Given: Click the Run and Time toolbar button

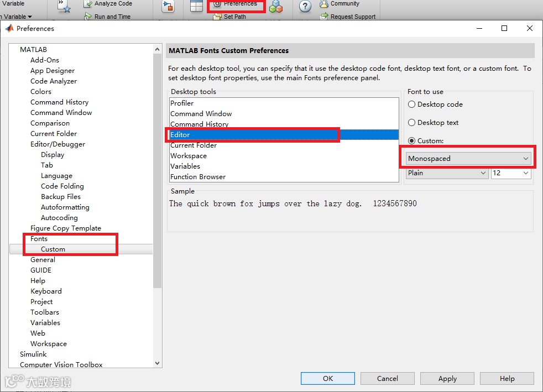Looking at the screenshot, I should coord(107,16).
